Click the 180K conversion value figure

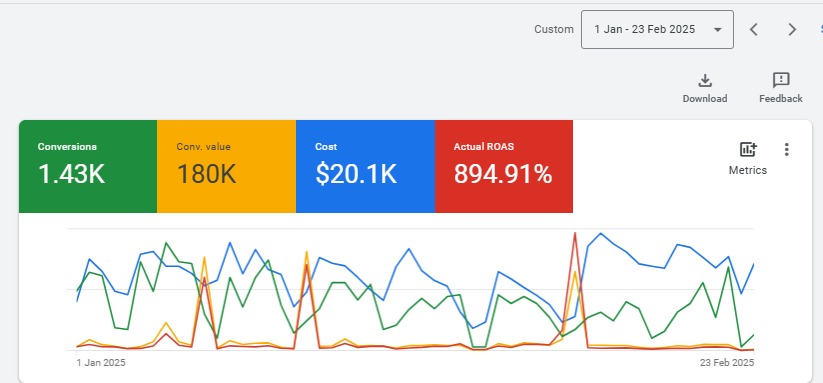(x=206, y=174)
